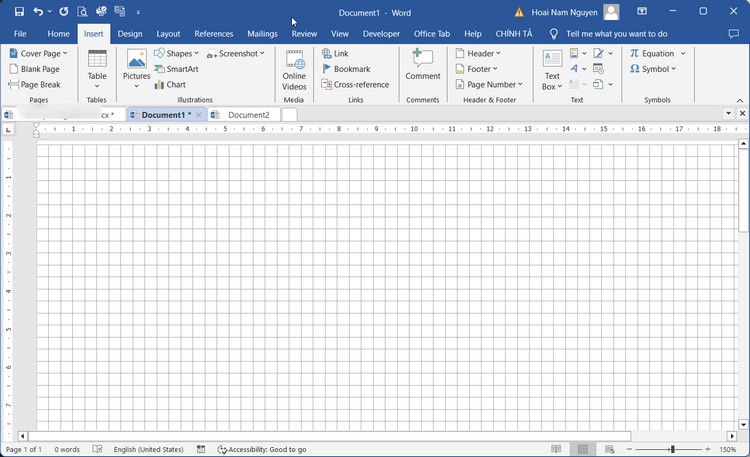
Task: Save document with the floppy disk icon
Action: (19, 11)
